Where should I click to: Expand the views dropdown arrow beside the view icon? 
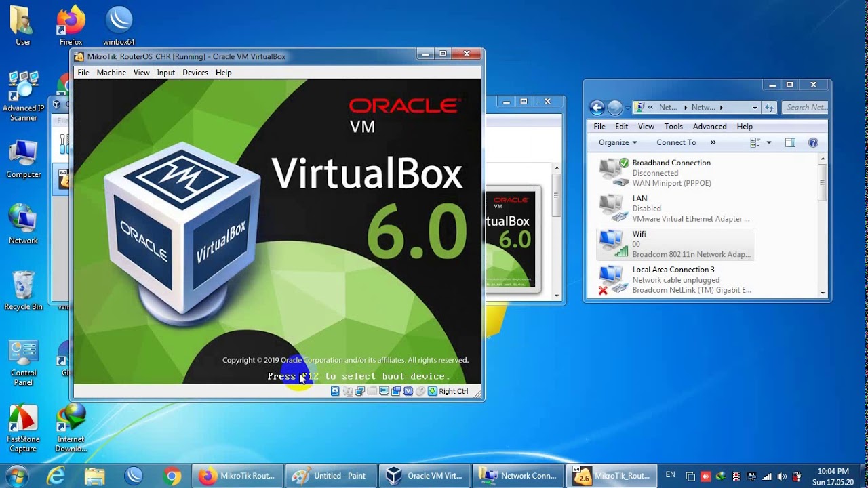pos(768,142)
